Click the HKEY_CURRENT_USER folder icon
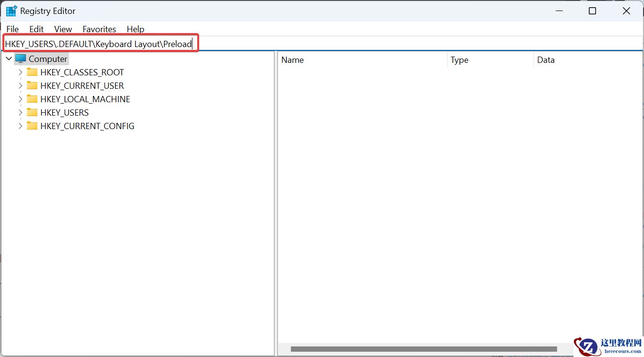 32,86
